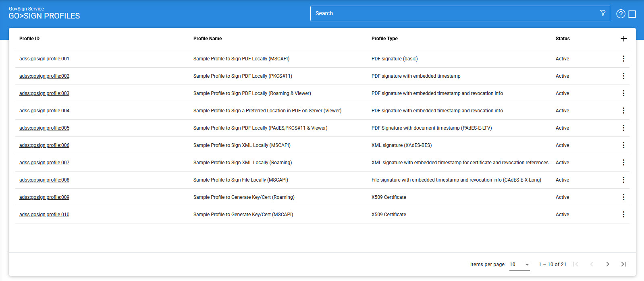Open three-dot menu for profile 004
Screen dimensions: 644x281
(x=623, y=111)
